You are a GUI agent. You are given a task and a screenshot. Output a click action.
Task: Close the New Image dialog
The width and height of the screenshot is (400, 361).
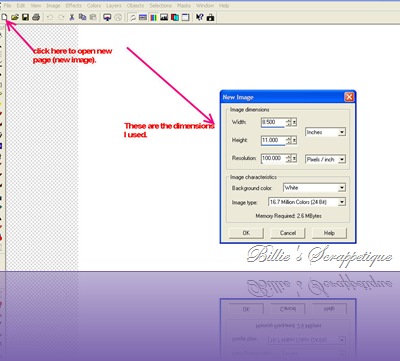(349, 97)
